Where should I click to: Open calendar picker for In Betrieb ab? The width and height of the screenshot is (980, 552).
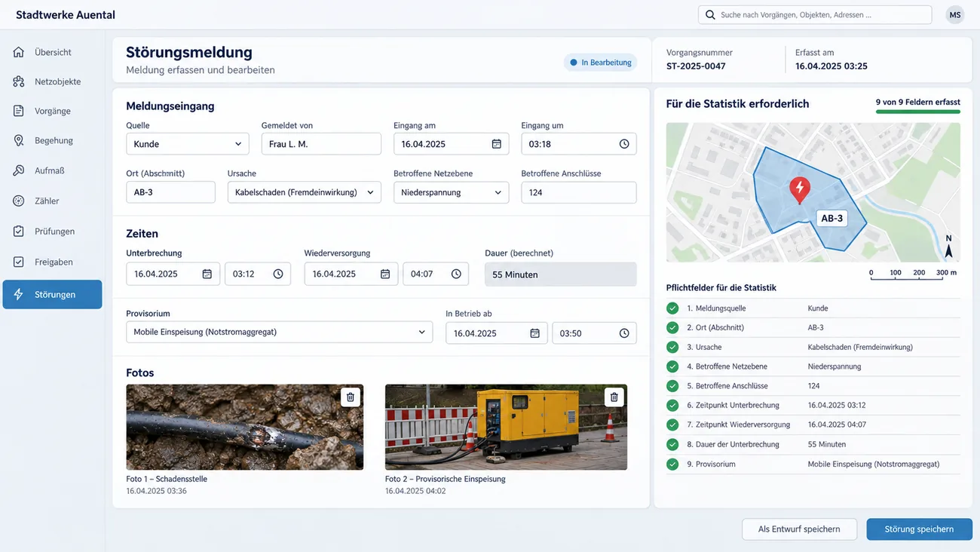(x=534, y=333)
